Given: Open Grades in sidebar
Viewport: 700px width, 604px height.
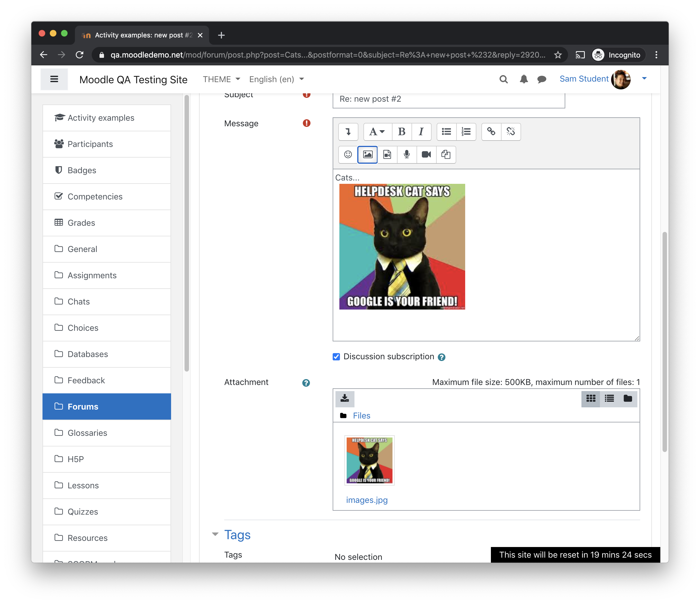Looking at the screenshot, I should click(x=107, y=223).
